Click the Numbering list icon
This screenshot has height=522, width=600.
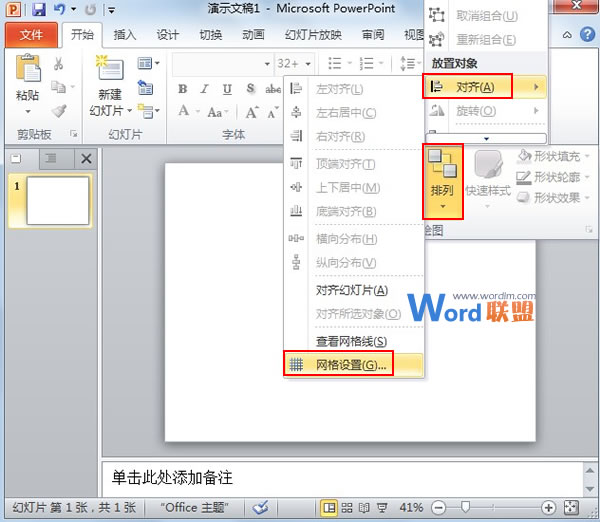point(366,63)
